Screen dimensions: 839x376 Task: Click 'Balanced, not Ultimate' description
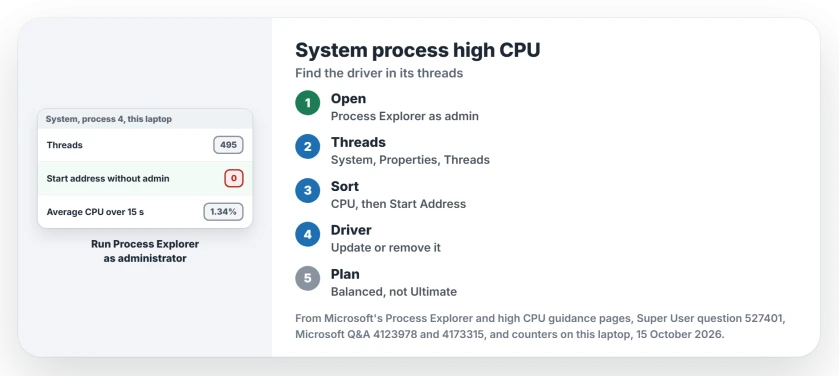coord(394,291)
